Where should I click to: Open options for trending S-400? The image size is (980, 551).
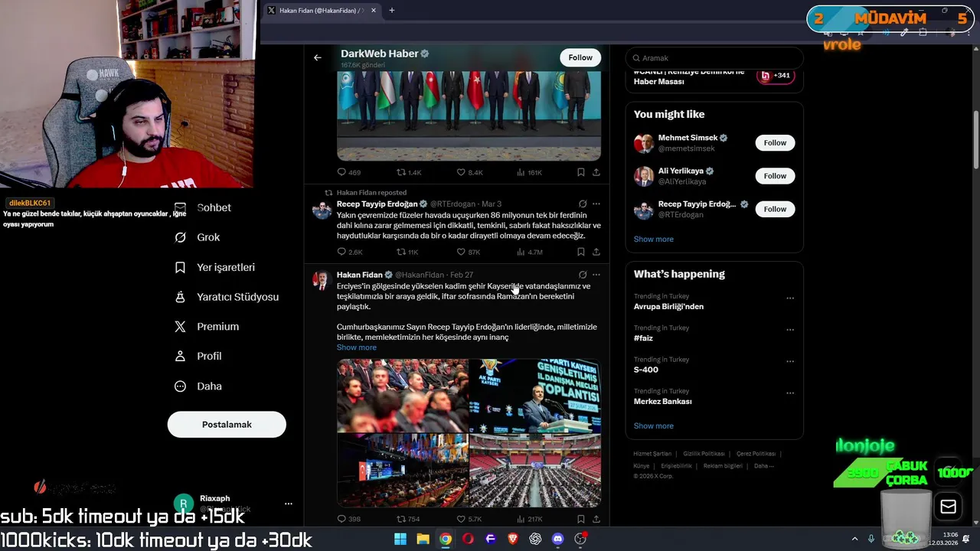point(790,361)
